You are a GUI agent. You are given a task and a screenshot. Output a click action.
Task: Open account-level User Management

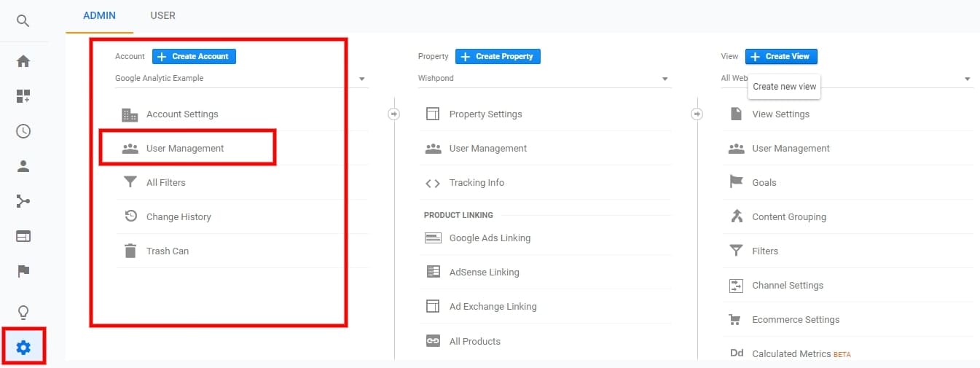185,149
